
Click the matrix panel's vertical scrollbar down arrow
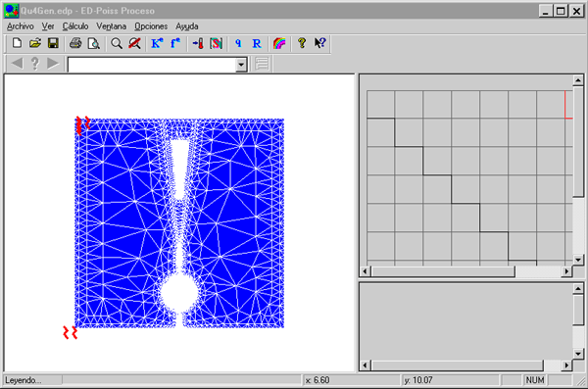pos(578,260)
